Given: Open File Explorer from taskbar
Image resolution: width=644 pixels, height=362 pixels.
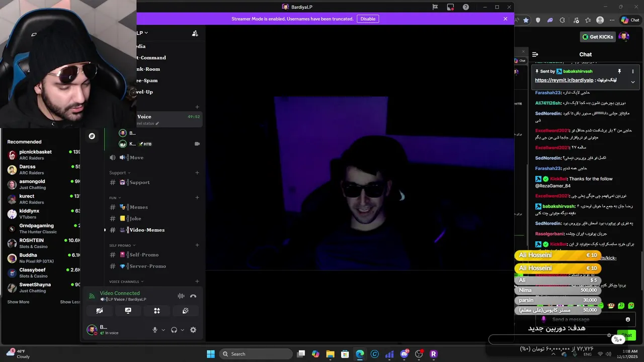Looking at the screenshot, I should pos(331,354).
